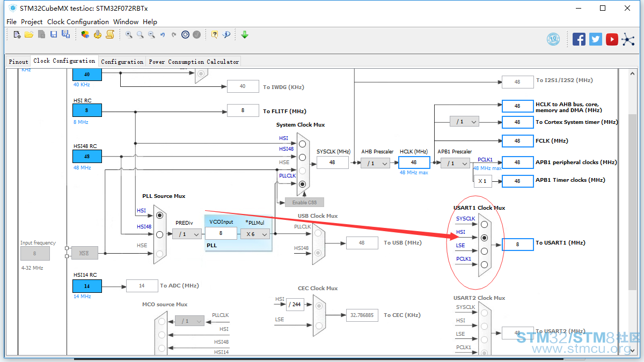Select HSE in the PLL Source Mux
The image size is (644, 362).
point(159,254)
